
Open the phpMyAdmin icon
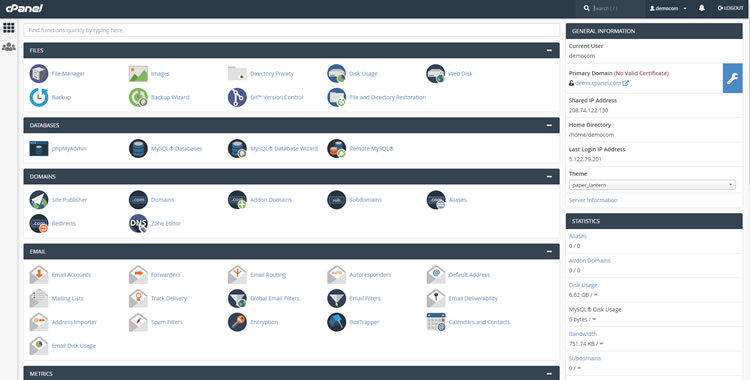click(39, 148)
